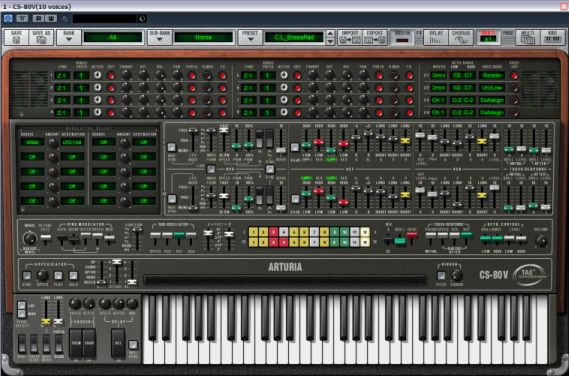Toggle the DELAY effect button in toolbar
This screenshot has width=569, height=376.
[436, 37]
